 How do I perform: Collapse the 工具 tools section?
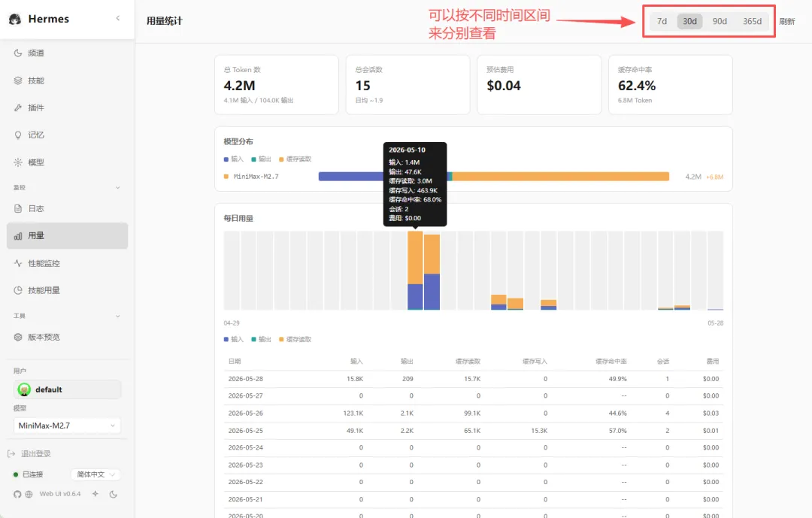coord(117,316)
